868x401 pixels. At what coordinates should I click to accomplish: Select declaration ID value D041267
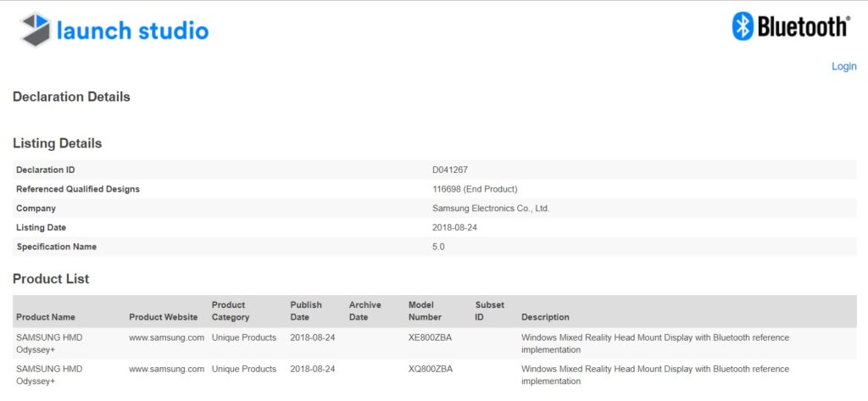449,170
